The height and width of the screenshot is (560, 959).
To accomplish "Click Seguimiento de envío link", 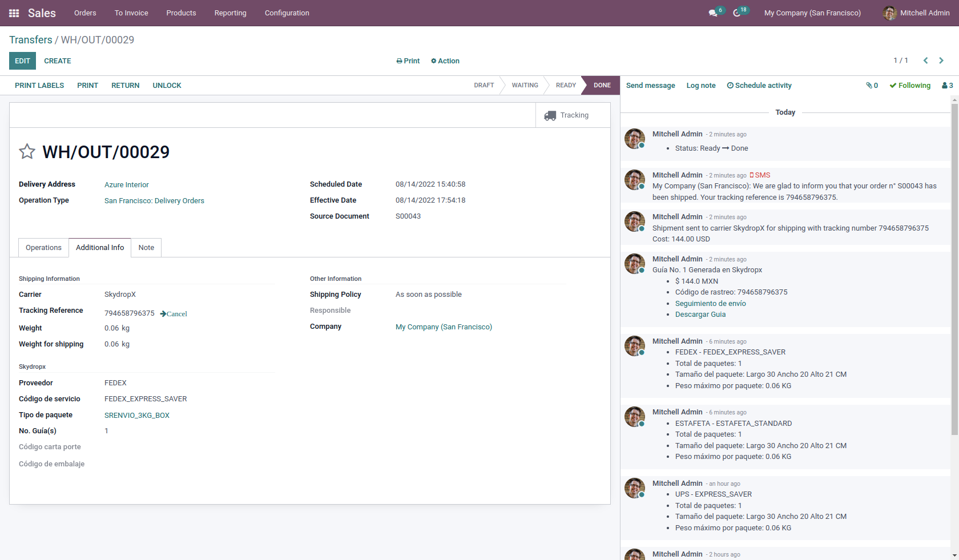I will (710, 304).
